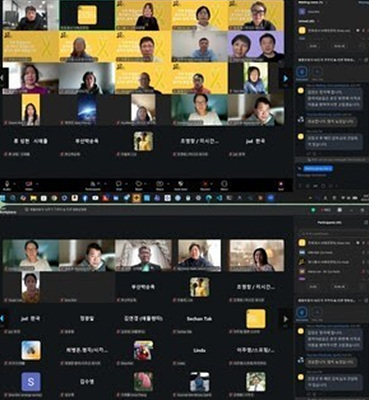Select the Everyone chat circle in upper panel

point(302,72)
